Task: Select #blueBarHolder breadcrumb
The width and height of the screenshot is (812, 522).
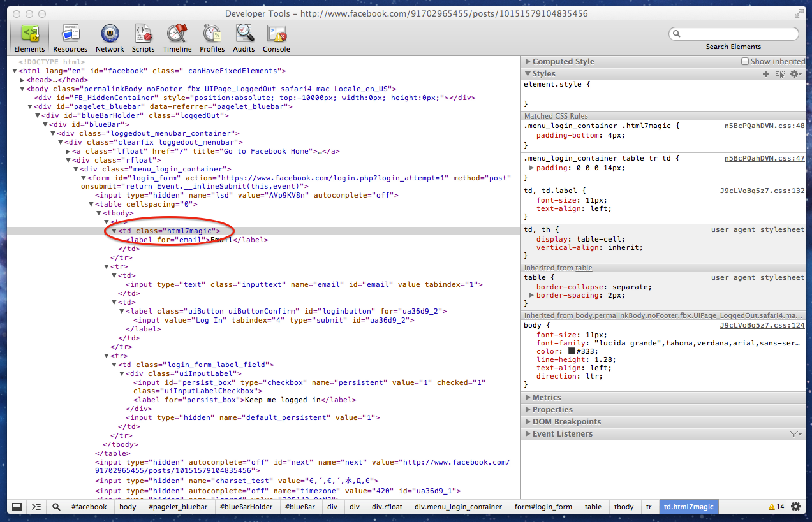Action: point(246,507)
